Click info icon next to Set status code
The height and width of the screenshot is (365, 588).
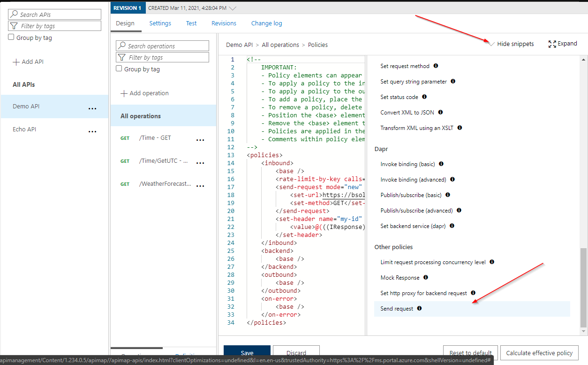click(424, 97)
